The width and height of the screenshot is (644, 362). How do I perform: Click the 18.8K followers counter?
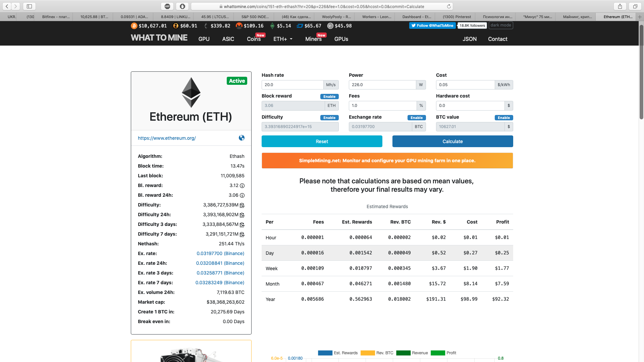(x=472, y=25)
